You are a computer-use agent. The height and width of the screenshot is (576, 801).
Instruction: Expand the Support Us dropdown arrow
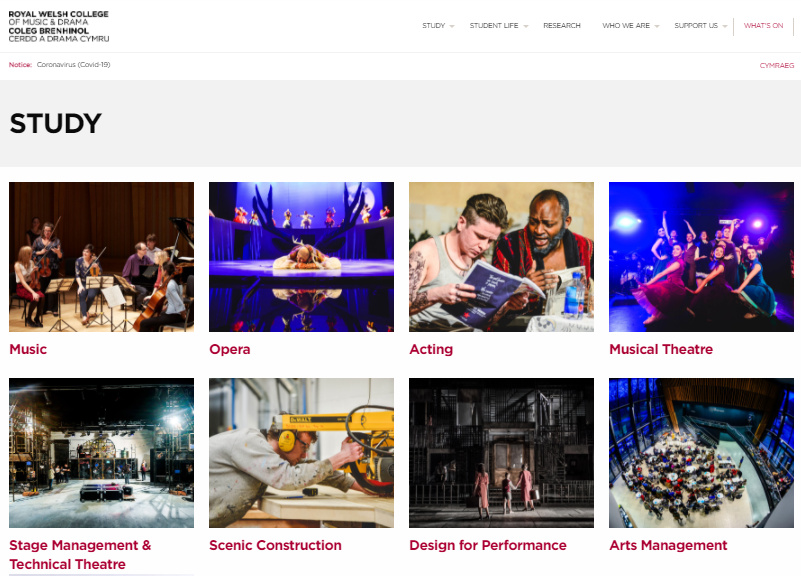[x=724, y=26]
